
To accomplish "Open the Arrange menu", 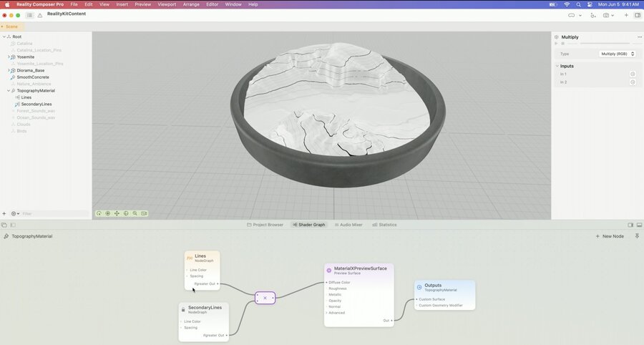I will [191, 4].
